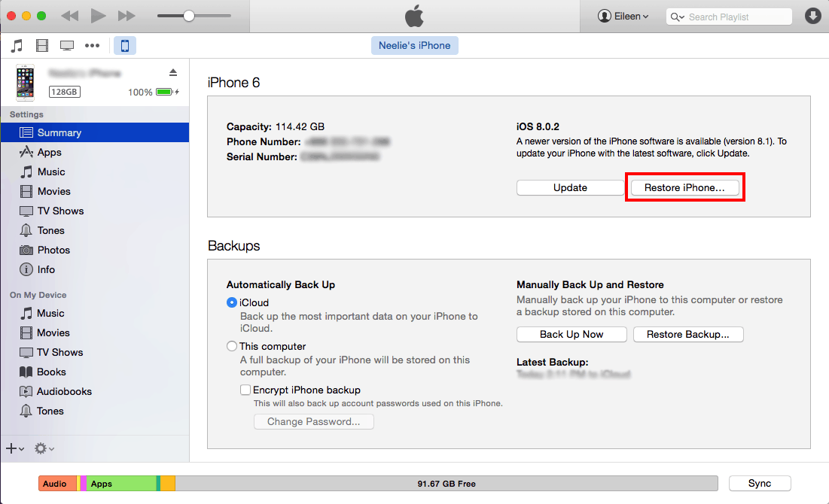The height and width of the screenshot is (504, 829).
Task: Open the Eileen account dropdown
Action: pyautogui.click(x=623, y=17)
